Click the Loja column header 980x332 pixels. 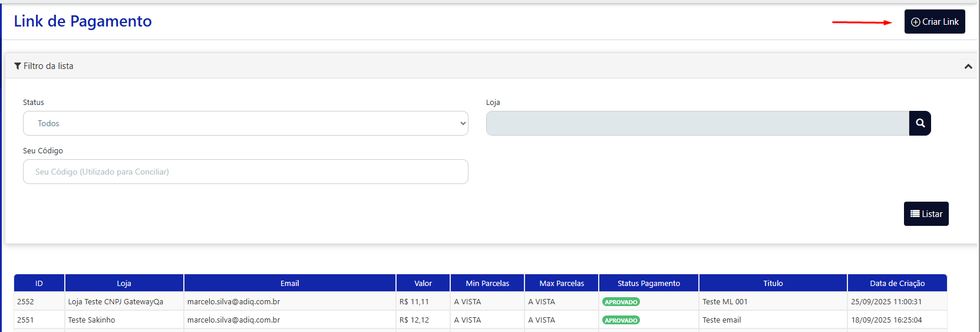124,283
